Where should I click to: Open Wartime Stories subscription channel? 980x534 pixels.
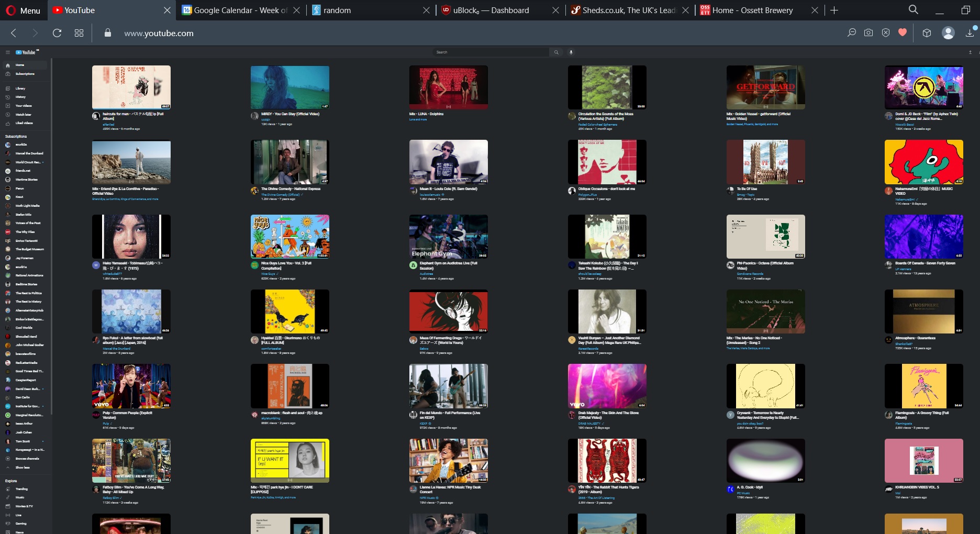(26, 180)
